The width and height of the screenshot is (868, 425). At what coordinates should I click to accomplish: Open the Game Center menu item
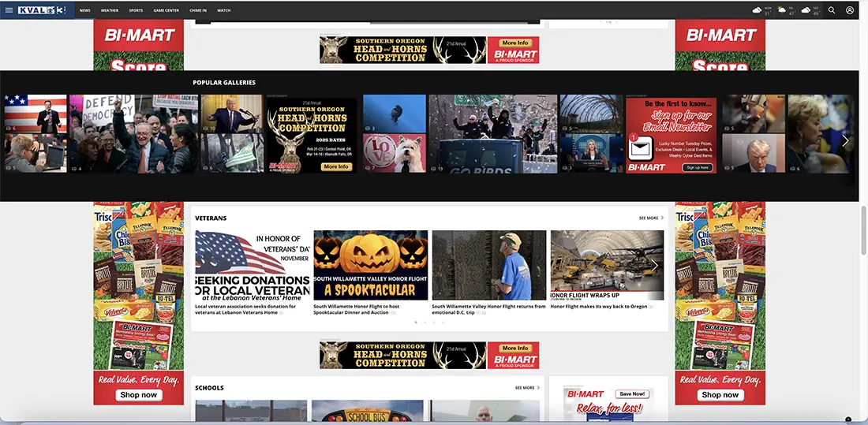(166, 10)
